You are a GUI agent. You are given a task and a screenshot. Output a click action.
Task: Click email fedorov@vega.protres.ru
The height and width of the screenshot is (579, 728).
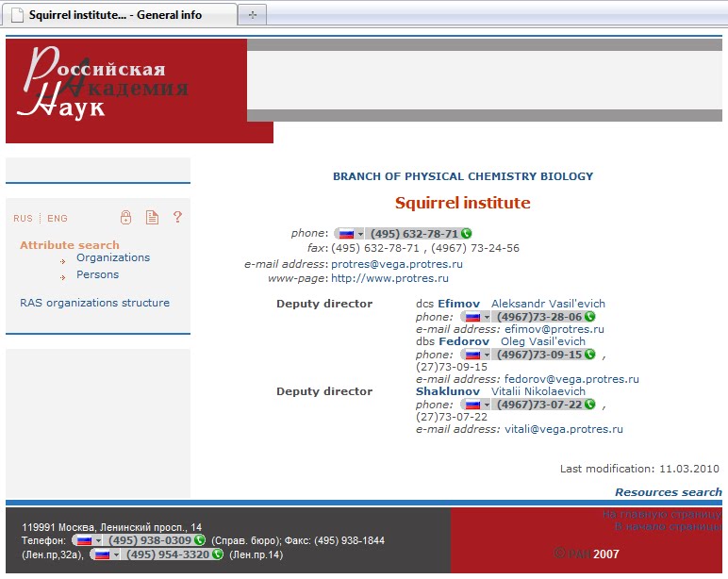(572, 379)
